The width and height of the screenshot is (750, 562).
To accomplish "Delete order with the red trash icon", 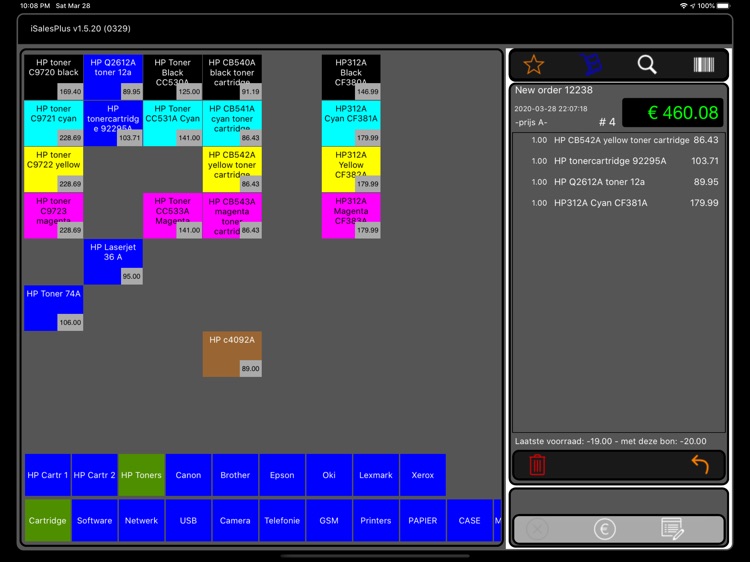I will pyautogui.click(x=537, y=464).
